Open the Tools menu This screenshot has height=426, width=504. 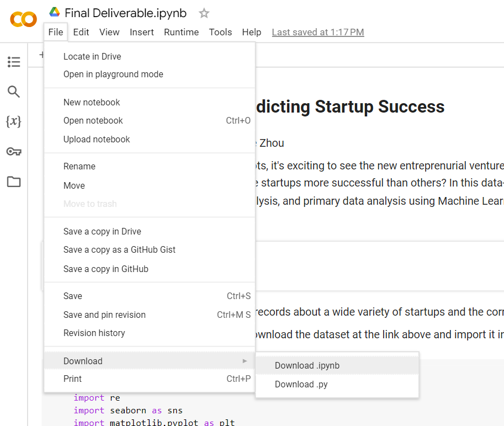pos(220,32)
